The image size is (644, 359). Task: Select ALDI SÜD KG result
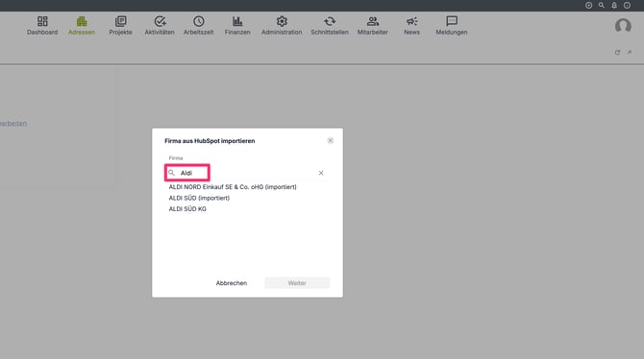[x=187, y=209]
